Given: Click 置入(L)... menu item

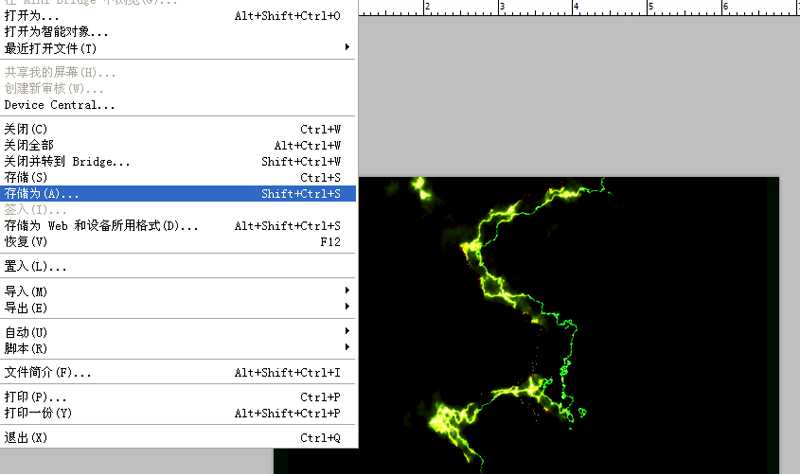Looking at the screenshot, I should (35, 266).
